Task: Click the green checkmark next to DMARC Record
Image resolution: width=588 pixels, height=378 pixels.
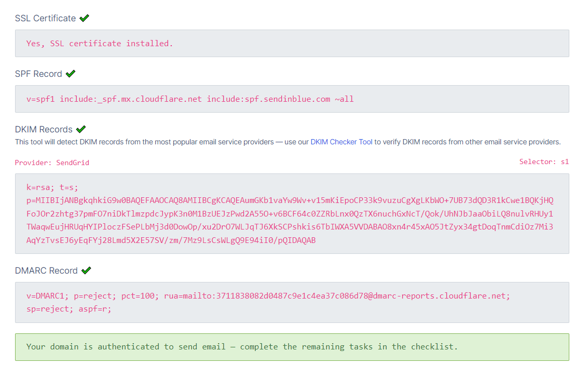Action: pos(86,271)
